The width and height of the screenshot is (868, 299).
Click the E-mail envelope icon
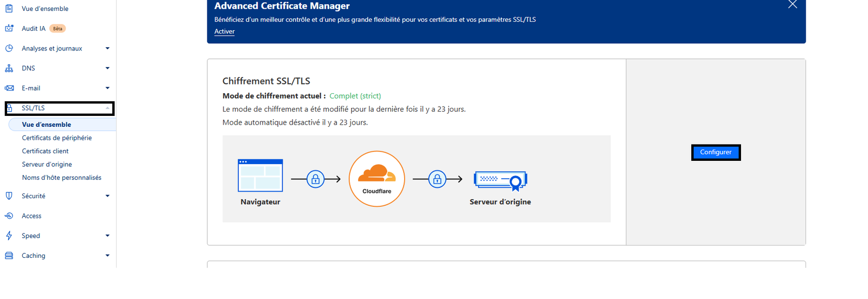(9, 88)
